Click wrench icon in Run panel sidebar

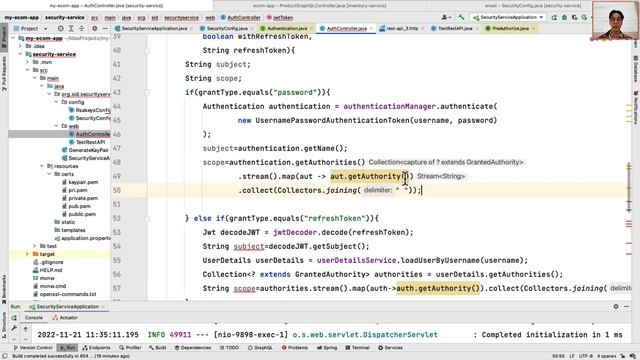pyautogui.click(x=14, y=328)
